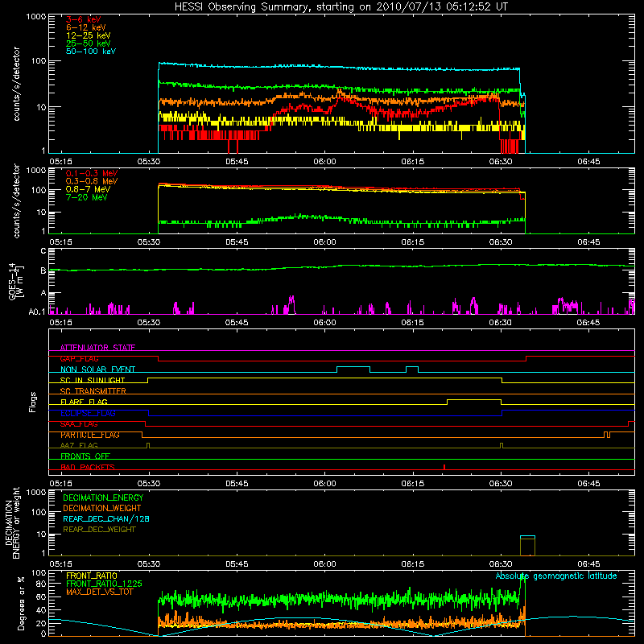This screenshot has width=644, height=644.
Task: Select the 12-25 keV legend label
Action: (88, 35)
